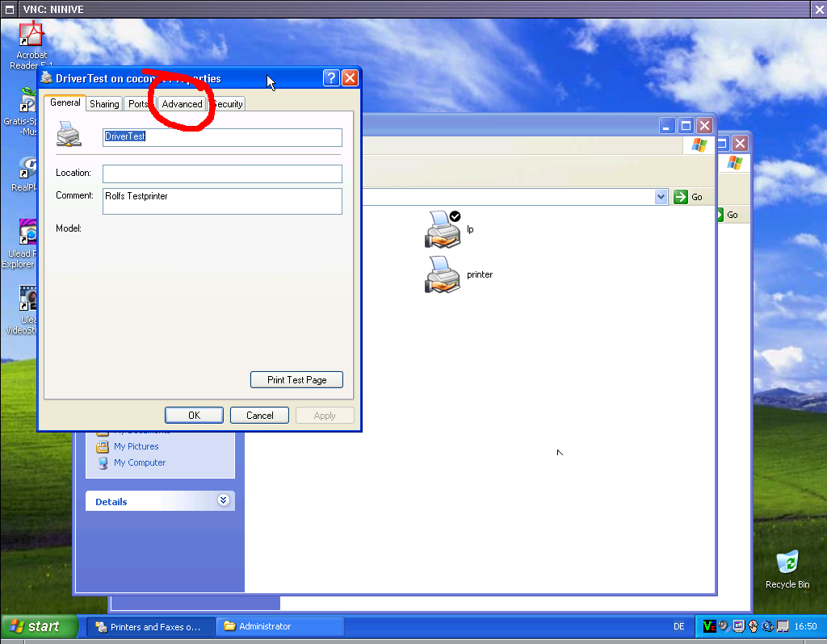This screenshot has width=827, height=644.
Task: Click the green Go arrow icon
Action: tap(681, 197)
